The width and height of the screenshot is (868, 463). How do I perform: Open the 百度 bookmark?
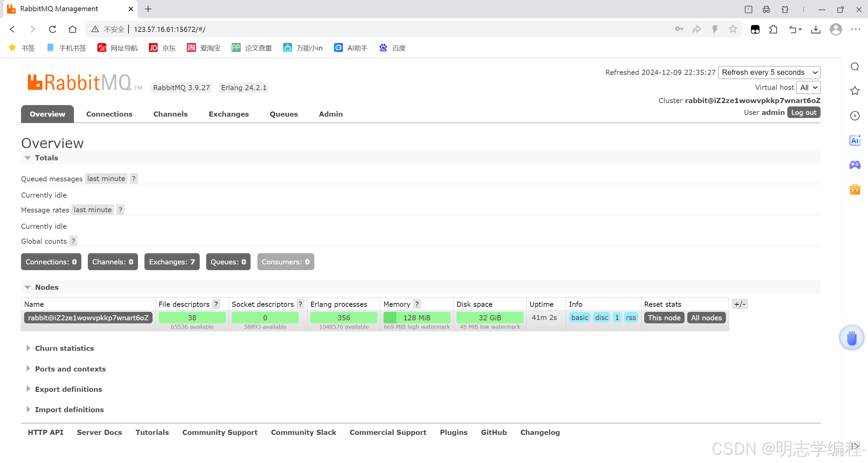[x=393, y=48]
